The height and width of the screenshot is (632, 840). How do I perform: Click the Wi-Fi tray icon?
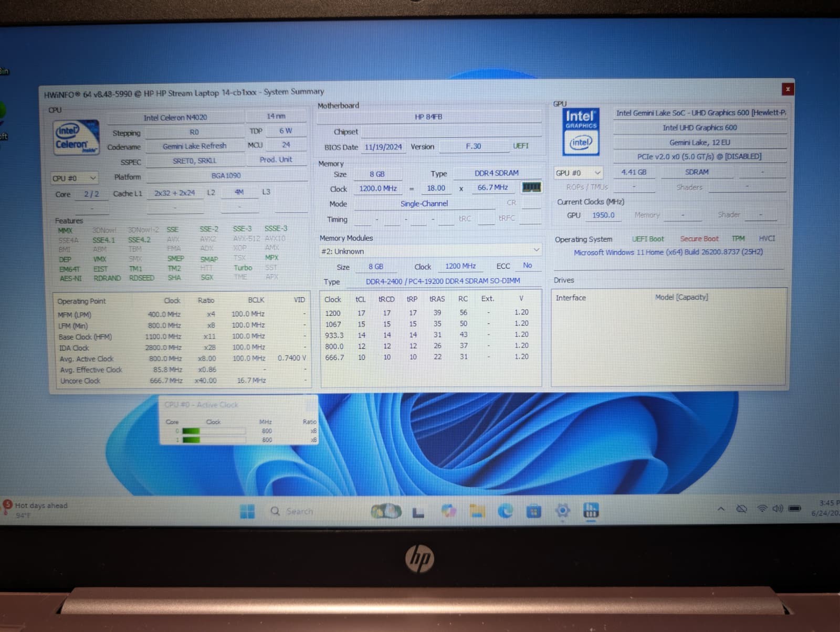click(762, 508)
